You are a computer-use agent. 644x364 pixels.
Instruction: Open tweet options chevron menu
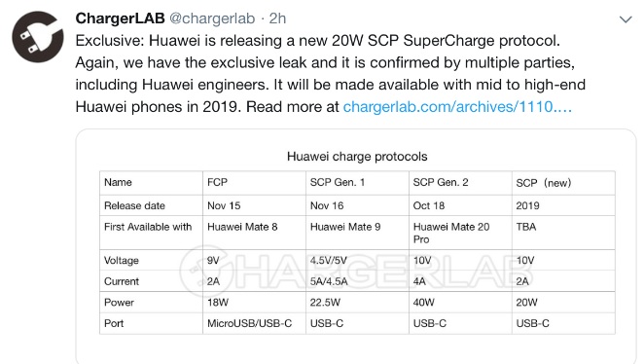(626, 19)
